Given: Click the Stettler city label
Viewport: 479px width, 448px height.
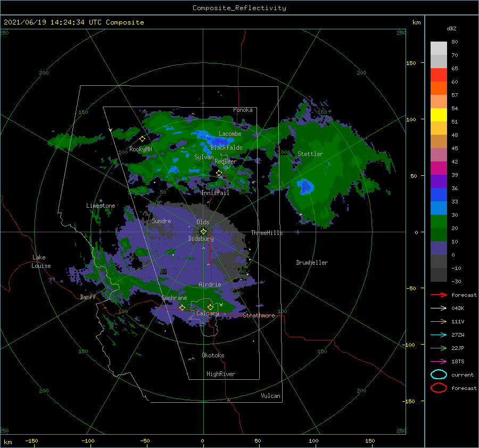Looking at the screenshot, I should click(310, 154).
